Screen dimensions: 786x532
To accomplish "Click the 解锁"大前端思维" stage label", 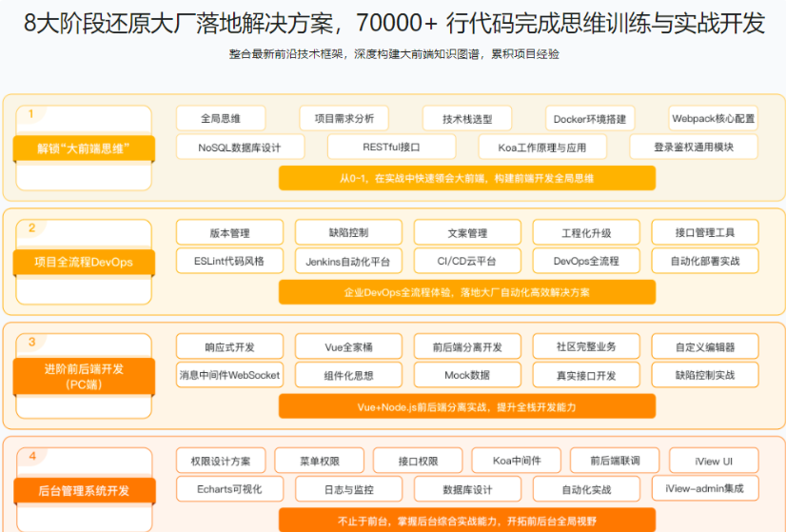I will click(84, 148).
